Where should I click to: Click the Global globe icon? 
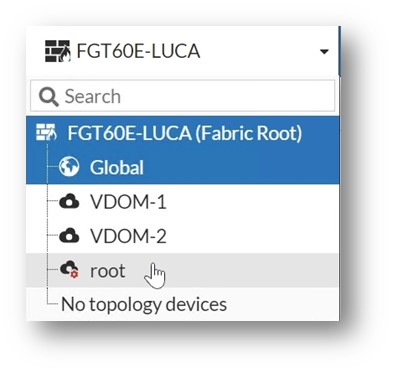click(x=69, y=166)
